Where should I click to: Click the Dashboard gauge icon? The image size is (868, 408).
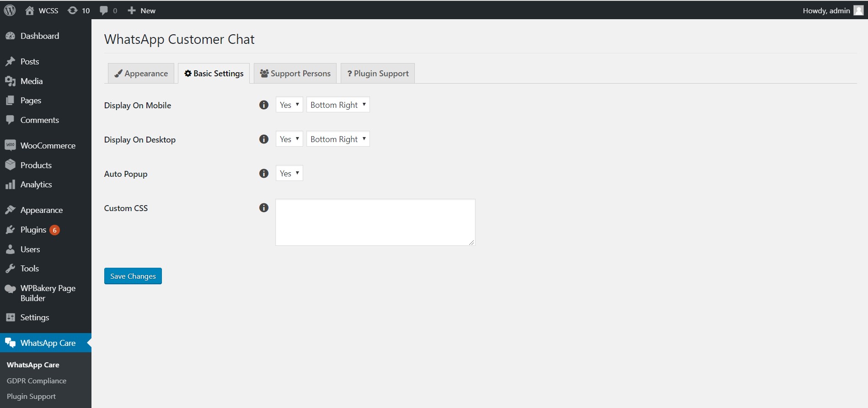(x=10, y=36)
